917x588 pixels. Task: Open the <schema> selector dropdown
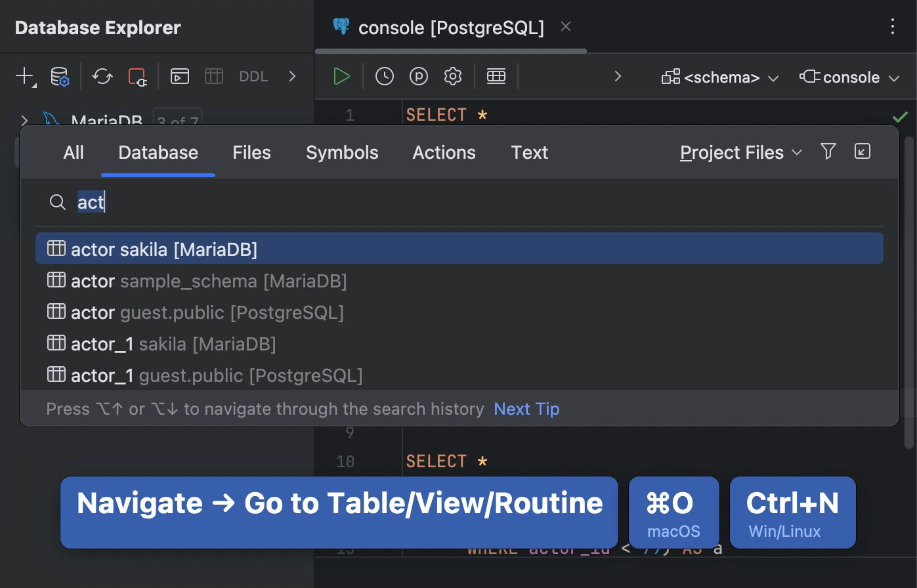[720, 77]
